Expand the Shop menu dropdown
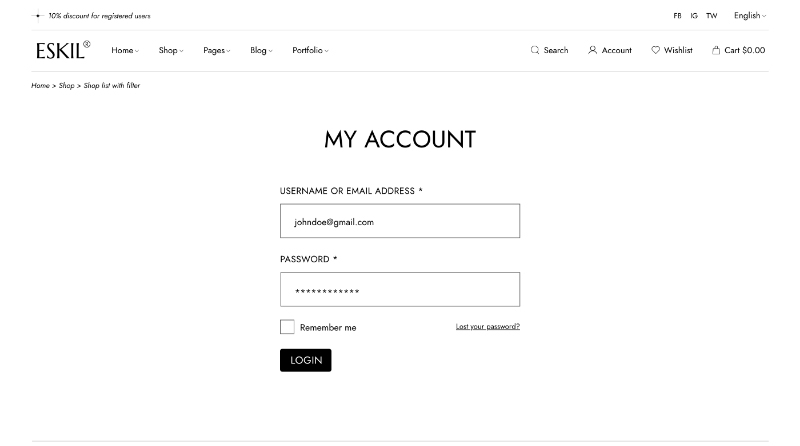The image size is (800, 446). (171, 50)
